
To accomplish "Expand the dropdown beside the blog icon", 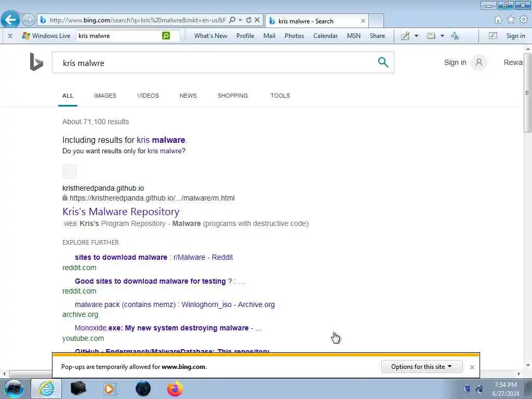I will (x=416, y=36).
